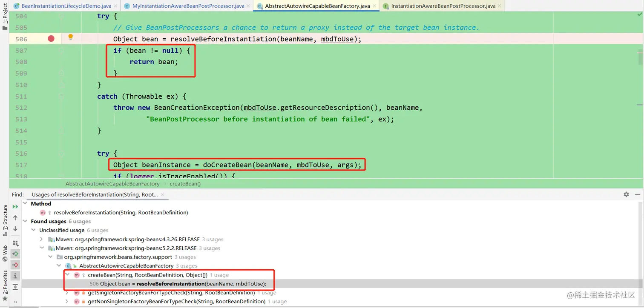
Task: Go to previous occurrence up arrow
Action: (15, 217)
